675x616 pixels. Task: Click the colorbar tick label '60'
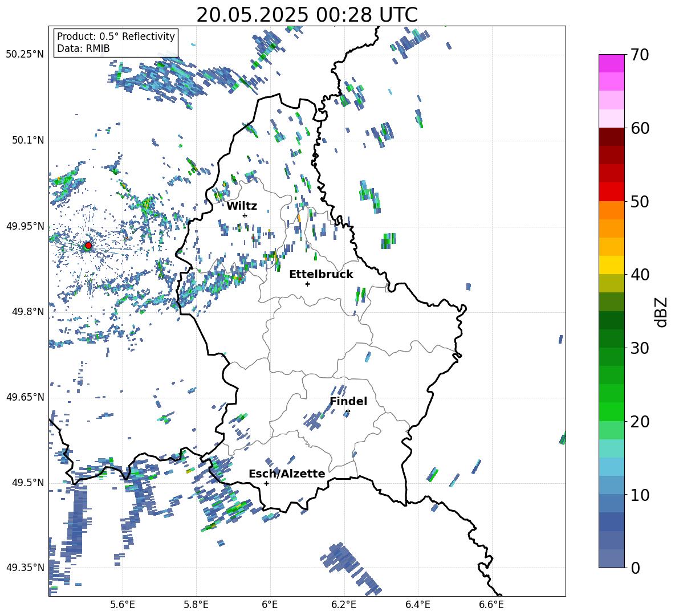pos(640,128)
